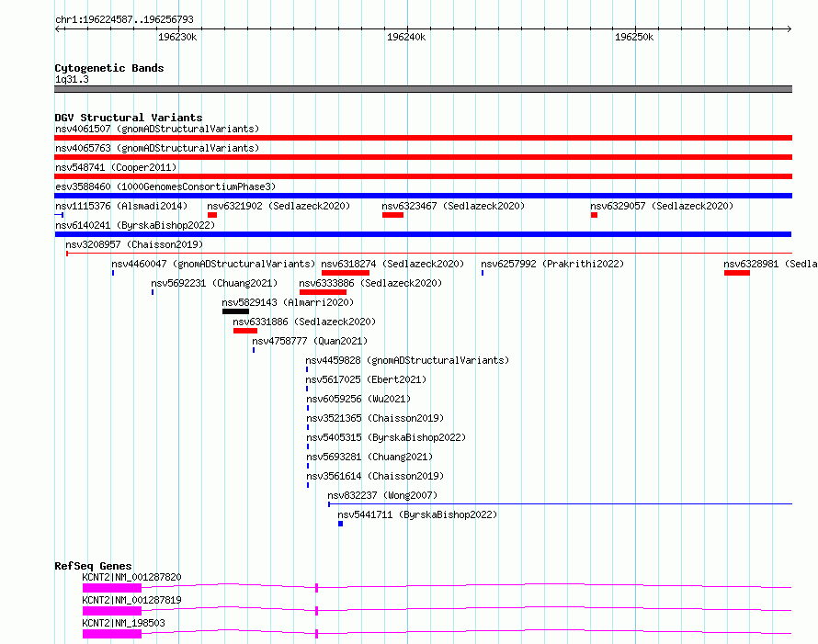Select nsv4460047 gnomADStructuralVariants label
The image size is (818, 644).
coord(213,264)
